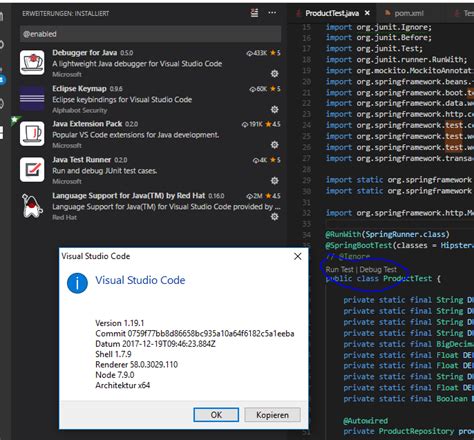Click the private ProductRepository field line
The image size is (474, 440).
click(x=409, y=431)
